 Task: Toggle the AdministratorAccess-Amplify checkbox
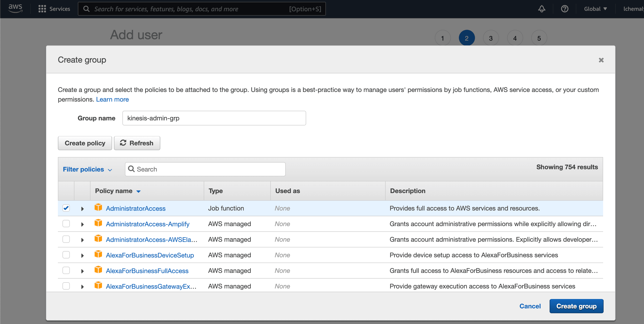point(66,224)
